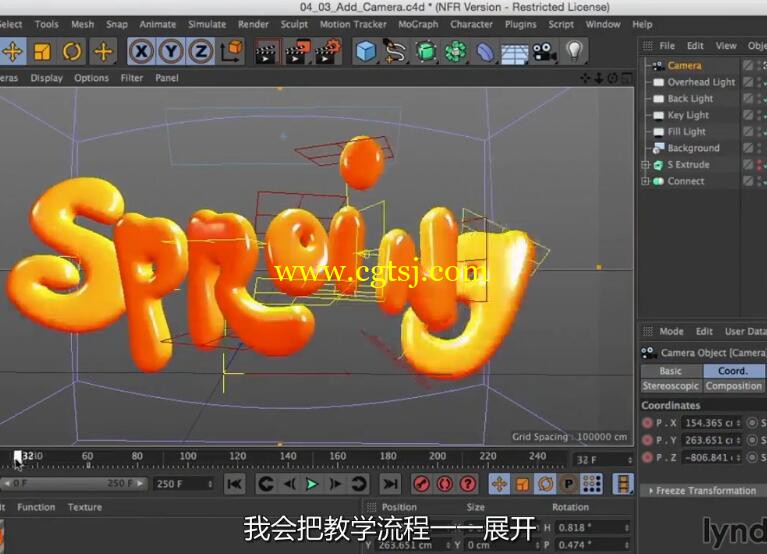The width and height of the screenshot is (767, 554).
Task: Open the timeline filmstrip icon
Action: point(623,484)
